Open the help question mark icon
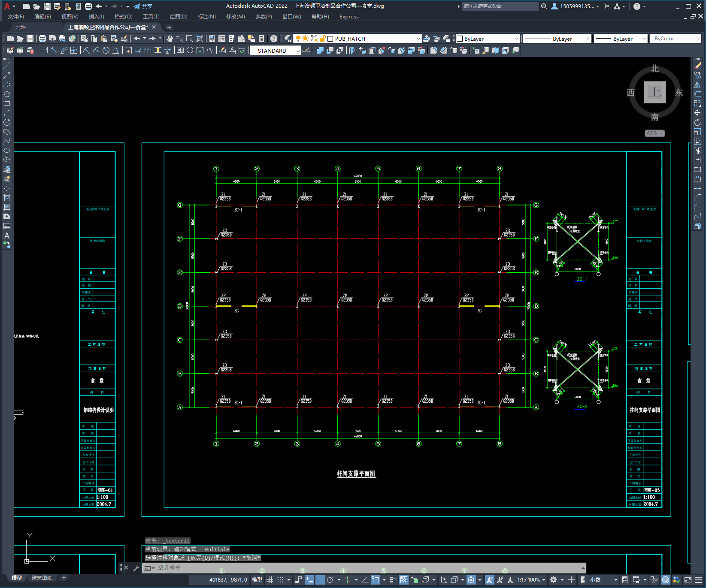 pyautogui.click(x=274, y=39)
